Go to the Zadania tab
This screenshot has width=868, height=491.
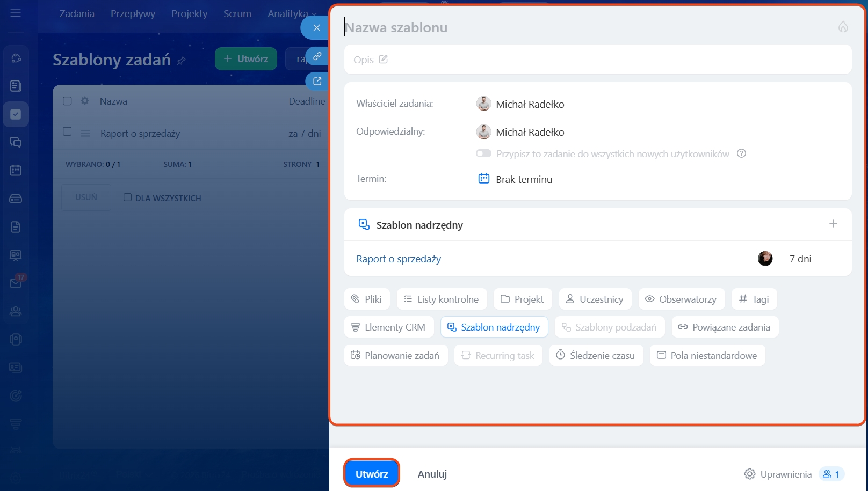pos(77,13)
